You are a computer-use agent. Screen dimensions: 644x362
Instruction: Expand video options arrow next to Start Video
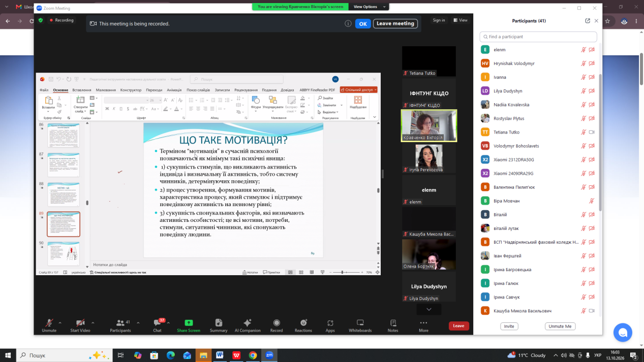[93, 322]
